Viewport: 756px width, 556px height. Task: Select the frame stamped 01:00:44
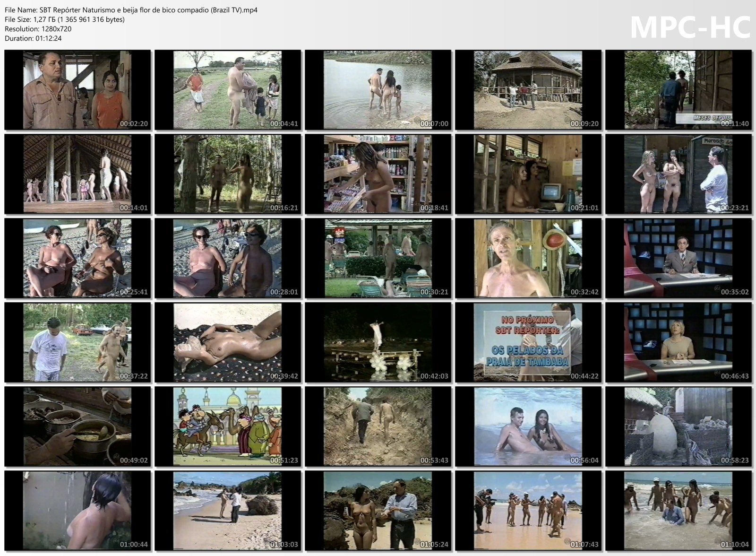(77, 511)
